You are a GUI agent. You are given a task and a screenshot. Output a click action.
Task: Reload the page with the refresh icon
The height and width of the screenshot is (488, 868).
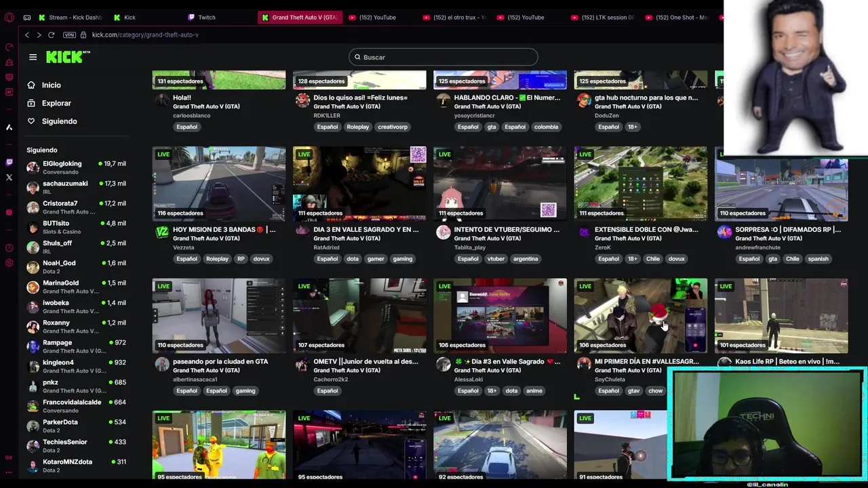[x=51, y=35]
